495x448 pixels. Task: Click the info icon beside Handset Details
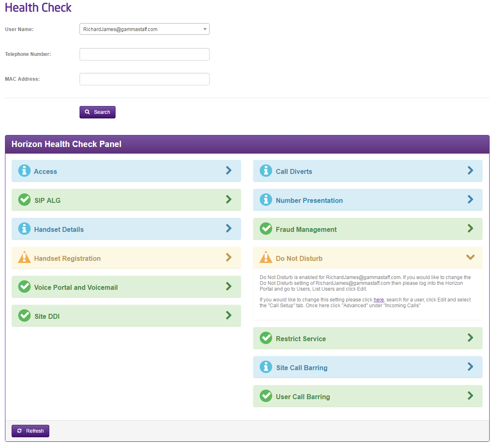tap(24, 229)
